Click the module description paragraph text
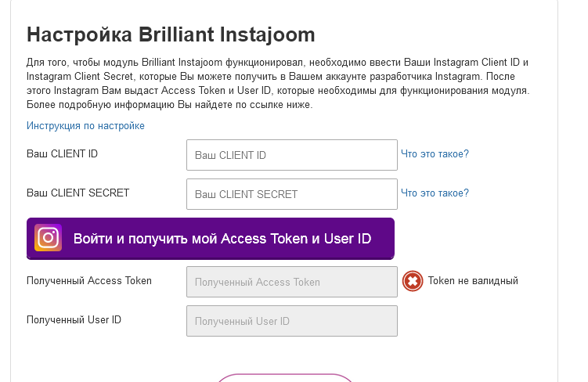588x382 pixels. [x=278, y=83]
